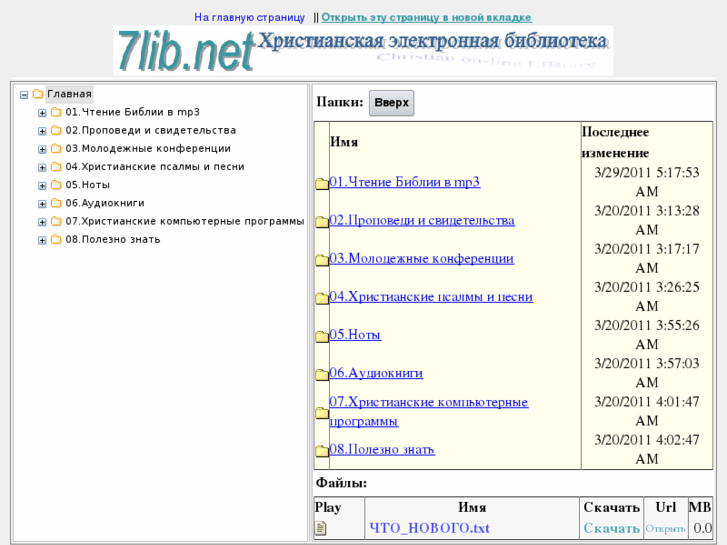Click tree folder icon for 04.Христианские псалмы и песни
This screenshot has width=727, height=545.
click(56, 167)
